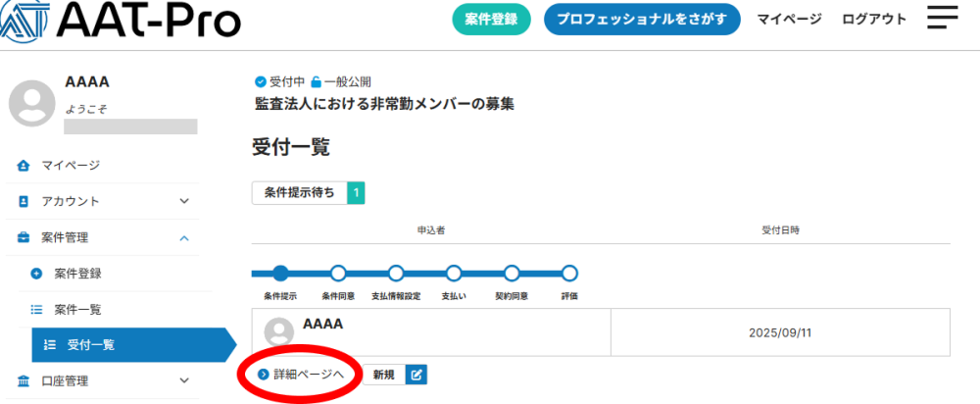Click the applicant AAAA avatar in table
Image resolution: width=980 pixels, height=404 pixels.
tap(280, 332)
